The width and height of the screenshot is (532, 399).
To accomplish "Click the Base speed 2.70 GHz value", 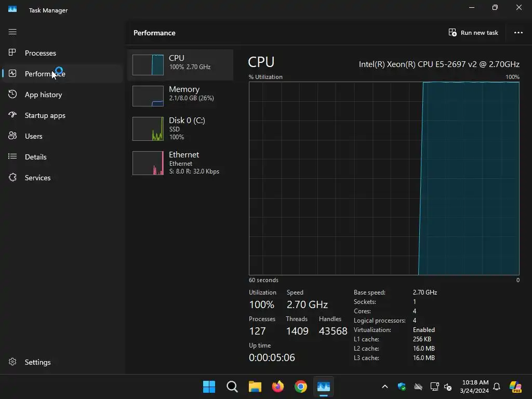I will pos(425,292).
